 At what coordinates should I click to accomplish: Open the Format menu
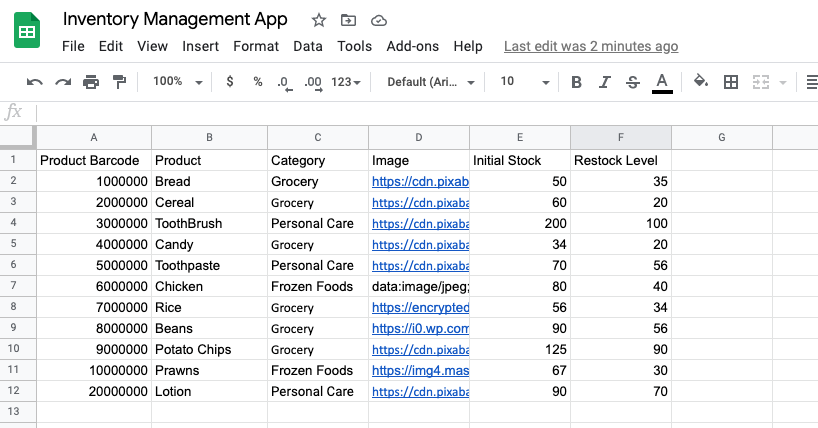point(256,46)
